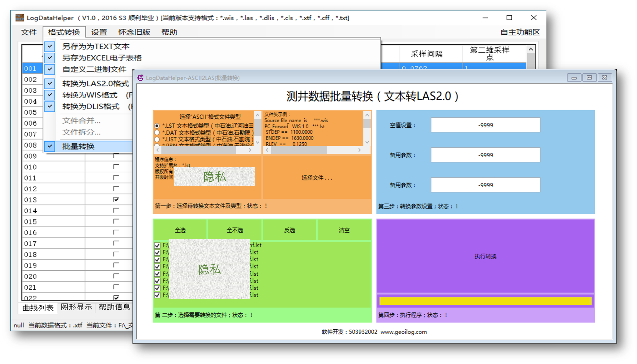Open the 自主功能区 menu item

pyautogui.click(x=520, y=32)
